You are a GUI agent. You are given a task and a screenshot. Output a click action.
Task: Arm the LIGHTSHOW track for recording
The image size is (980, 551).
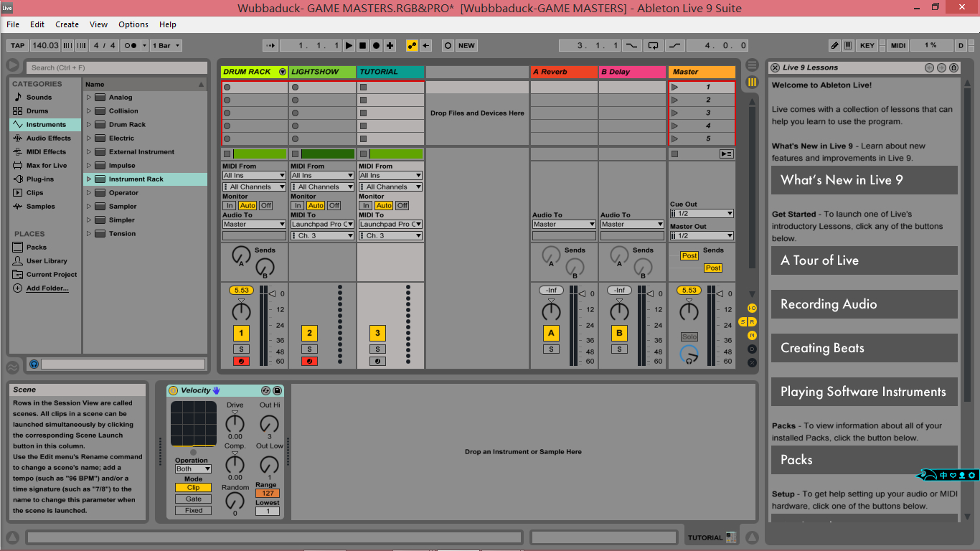click(x=309, y=361)
